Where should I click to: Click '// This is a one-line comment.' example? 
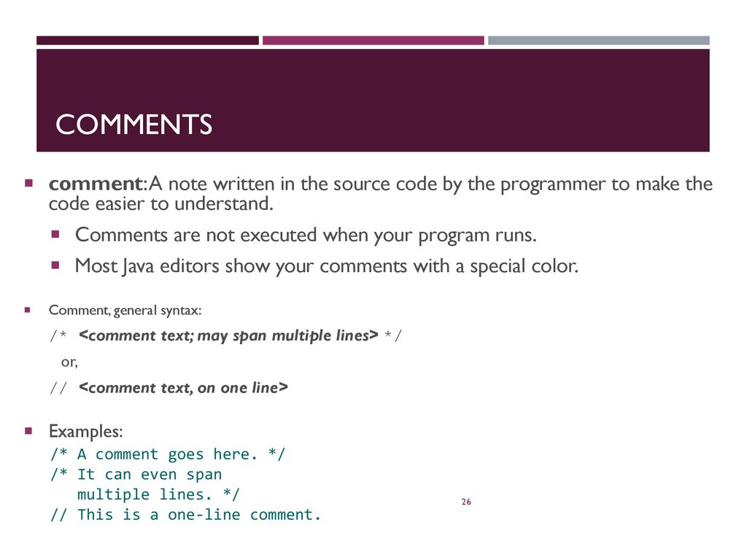point(186,515)
